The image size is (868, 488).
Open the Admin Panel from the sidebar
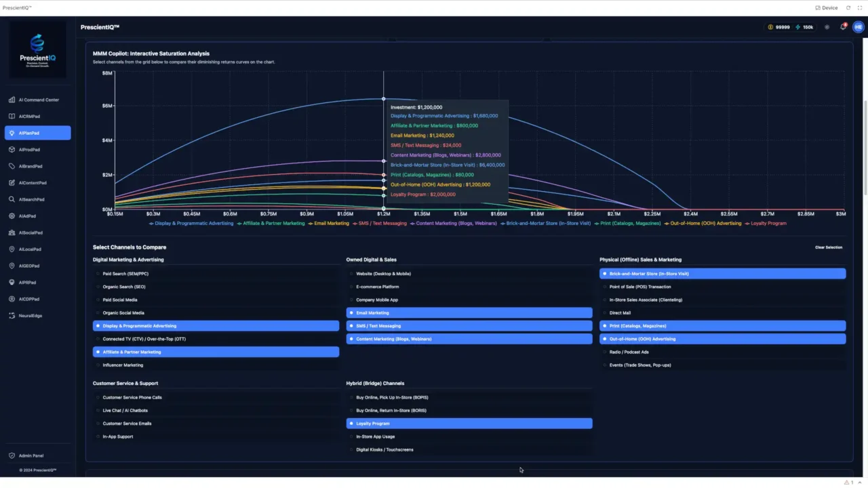(31, 455)
